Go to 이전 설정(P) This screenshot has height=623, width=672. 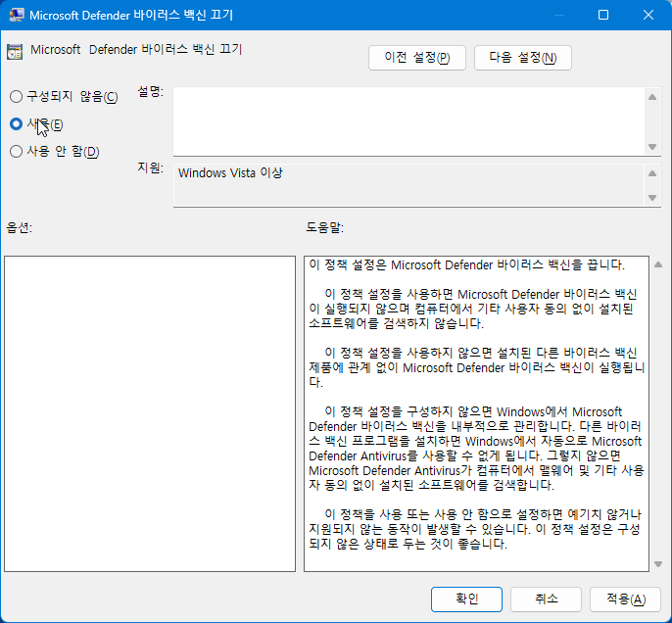click(416, 58)
